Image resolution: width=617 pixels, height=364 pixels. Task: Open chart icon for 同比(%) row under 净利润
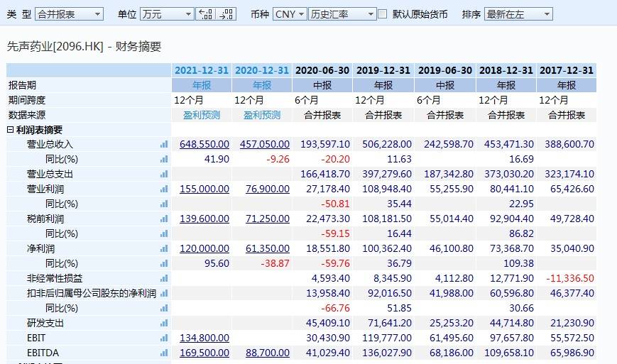coord(164,264)
